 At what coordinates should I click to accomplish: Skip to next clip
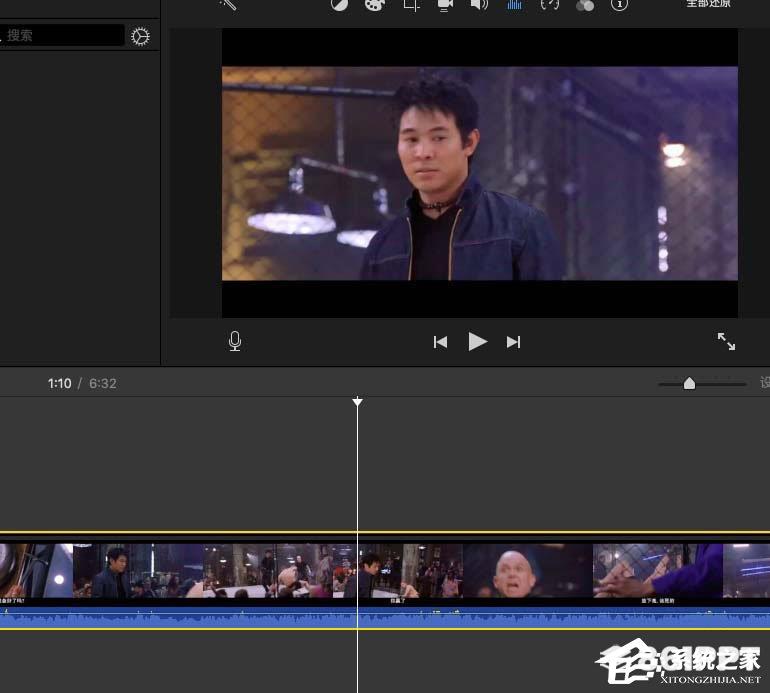tap(513, 342)
